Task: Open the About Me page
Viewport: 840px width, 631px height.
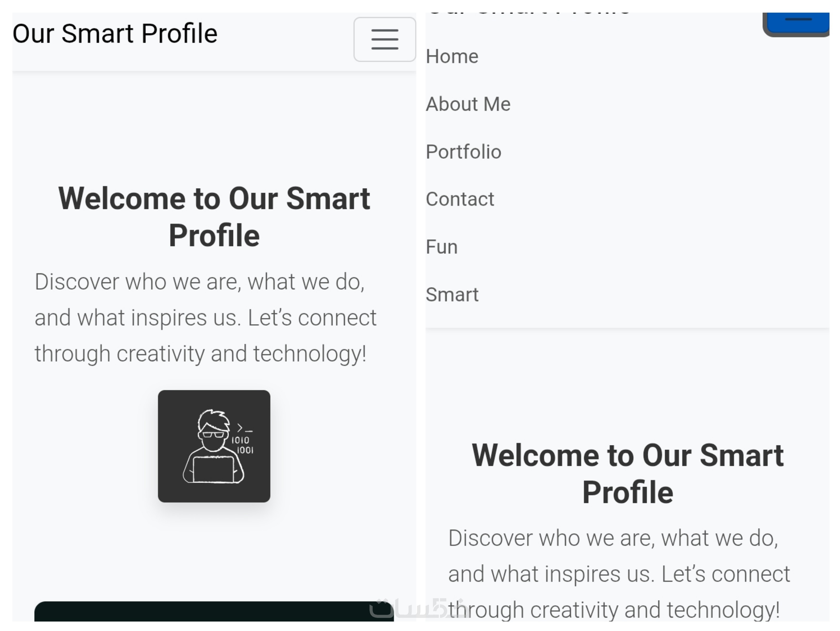Action: 468,104
